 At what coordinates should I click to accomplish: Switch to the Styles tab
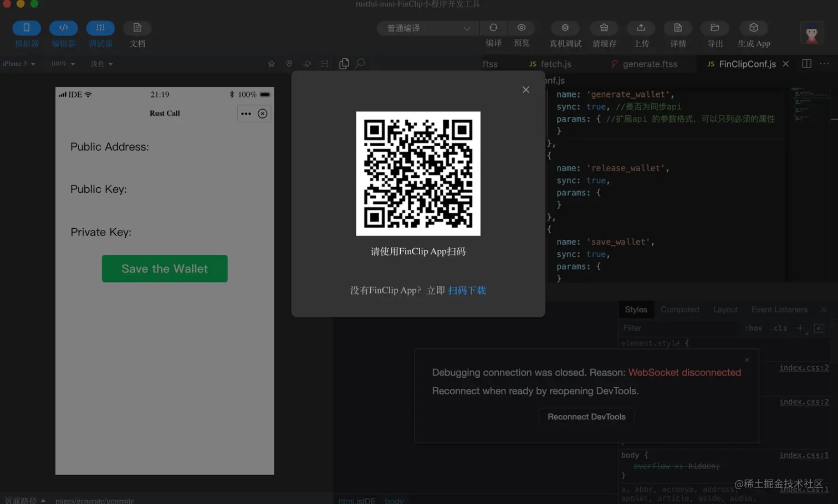(x=636, y=310)
